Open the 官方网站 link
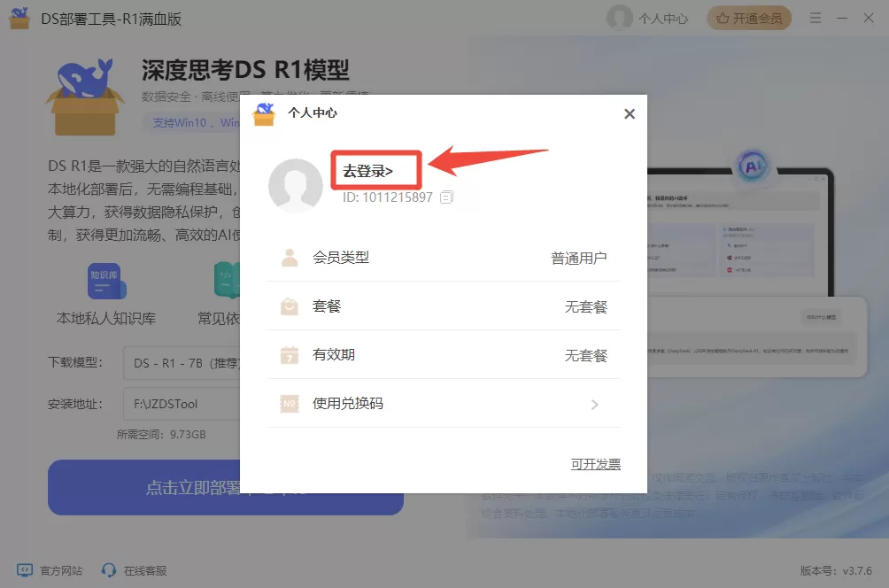This screenshot has height=588, width=889. pos(61,570)
